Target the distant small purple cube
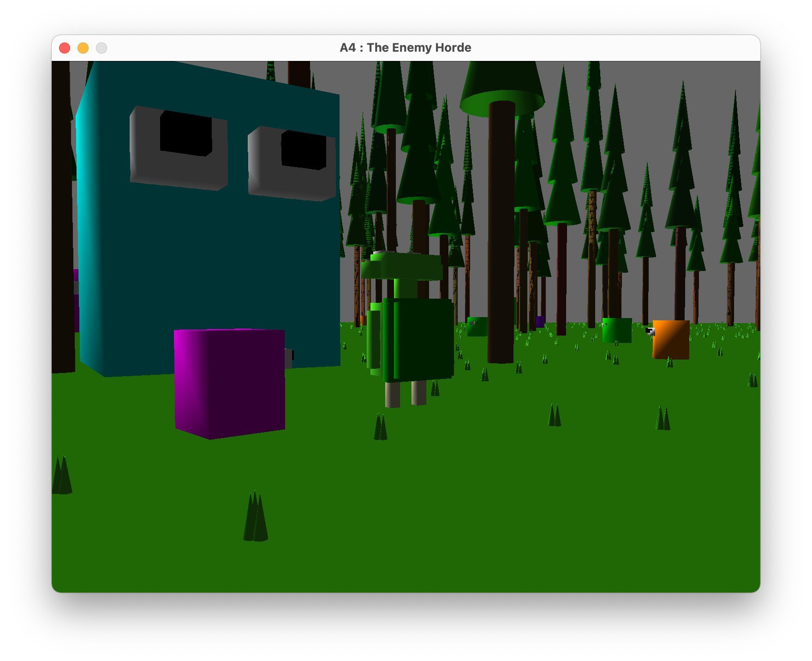The height and width of the screenshot is (661, 812). click(539, 321)
